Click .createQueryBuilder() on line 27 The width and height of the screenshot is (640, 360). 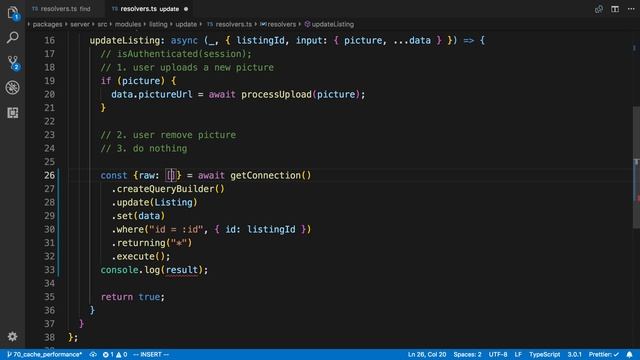pyautogui.click(x=168, y=189)
